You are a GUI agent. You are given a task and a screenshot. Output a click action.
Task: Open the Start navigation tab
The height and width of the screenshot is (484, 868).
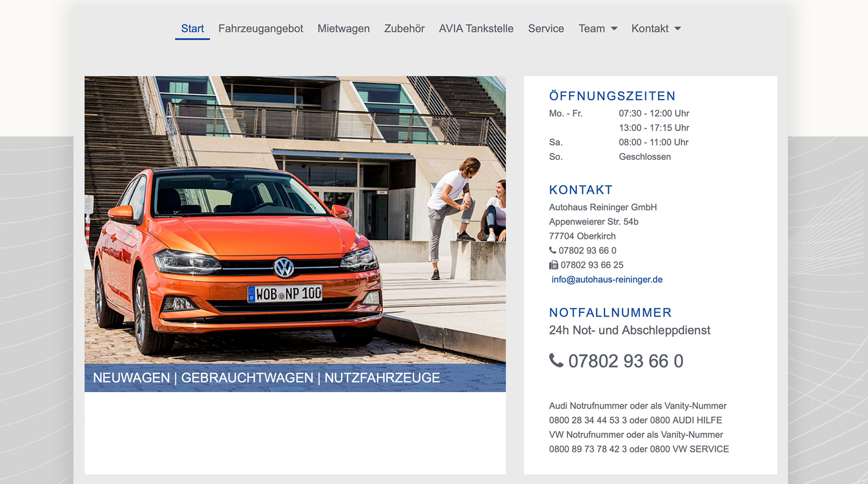[192, 28]
